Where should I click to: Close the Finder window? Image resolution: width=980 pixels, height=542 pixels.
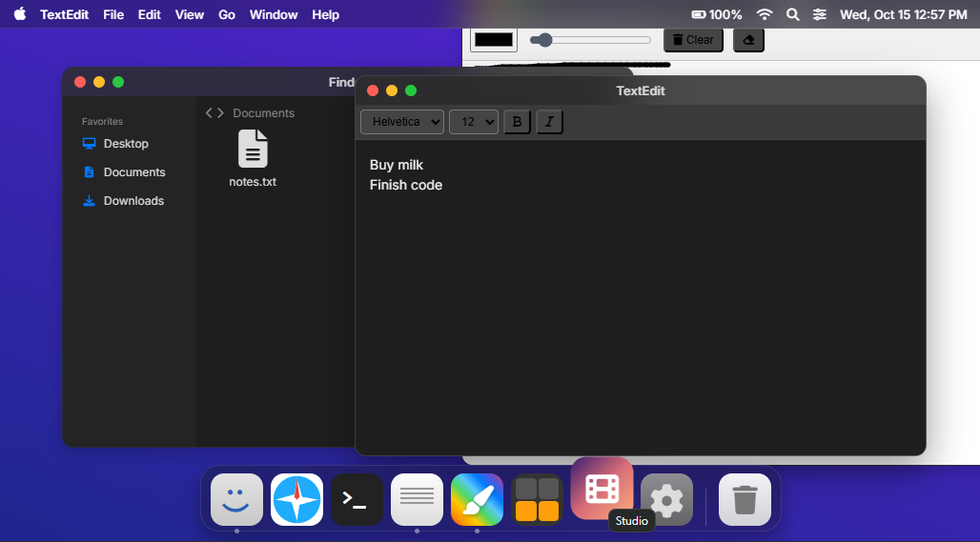tap(80, 82)
